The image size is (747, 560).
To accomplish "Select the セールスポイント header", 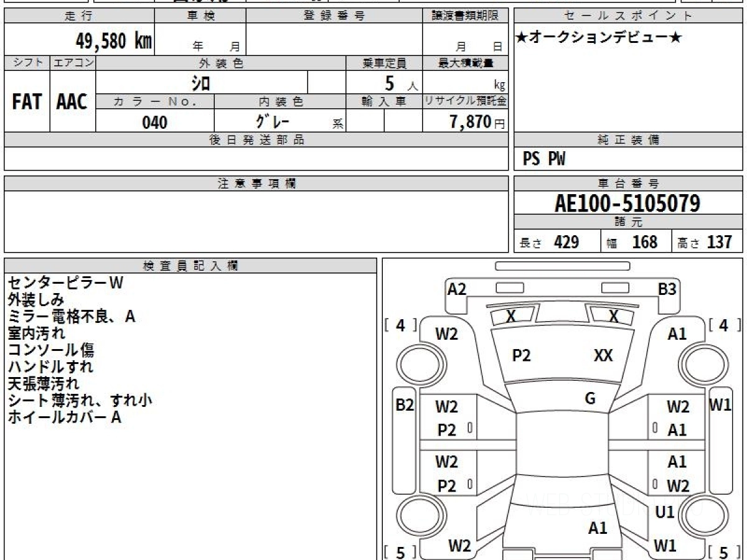I will pos(628,16).
